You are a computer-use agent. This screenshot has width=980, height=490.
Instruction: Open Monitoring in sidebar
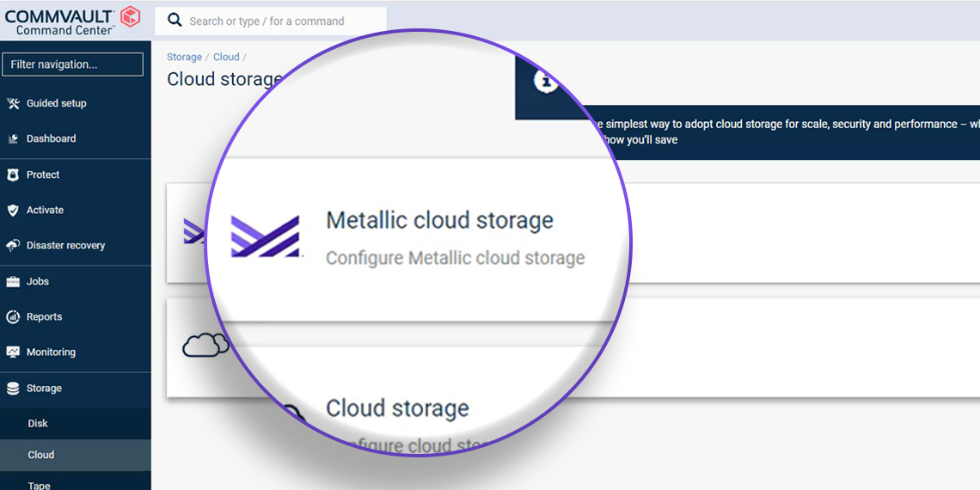click(51, 352)
